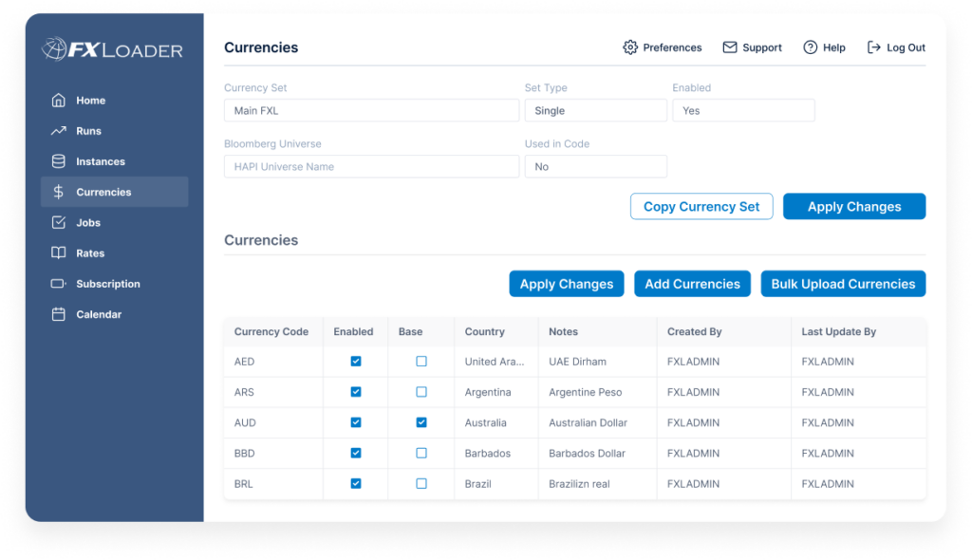This screenshot has height=560, width=972.
Task: Open the Set Type dropdown
Action: point(595,110)
